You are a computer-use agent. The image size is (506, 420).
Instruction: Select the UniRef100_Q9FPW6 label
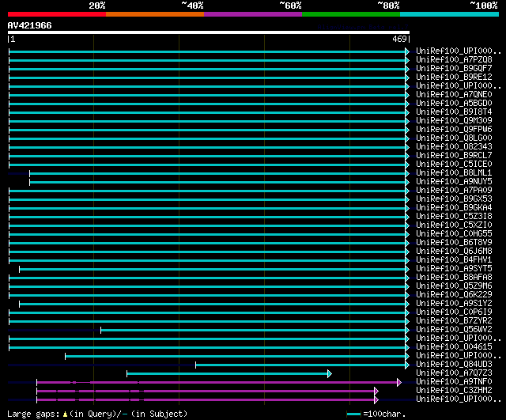pyautogui.click(x=454, y=130)
